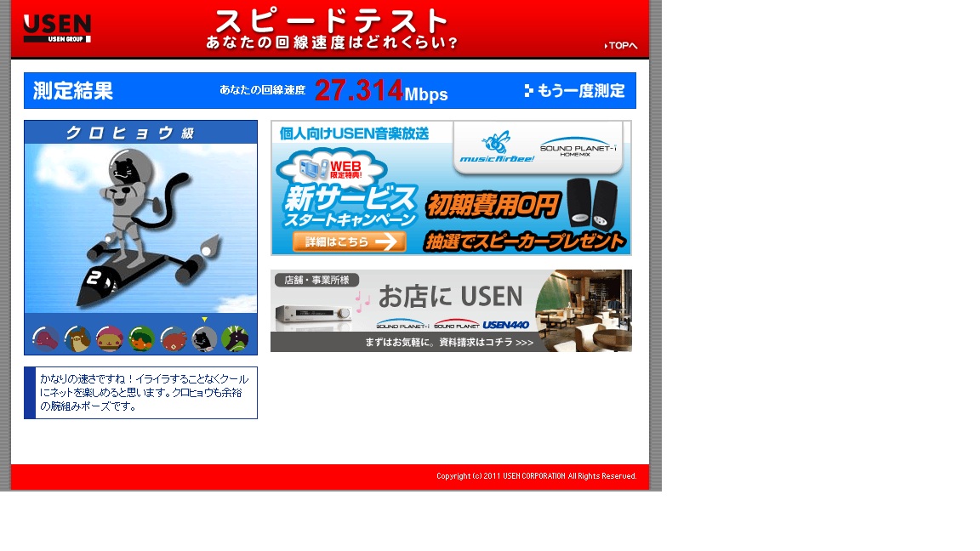980x551 pixels.
Task: Click the あなたの回線速度 label
Action: click(x=263, y=90)
